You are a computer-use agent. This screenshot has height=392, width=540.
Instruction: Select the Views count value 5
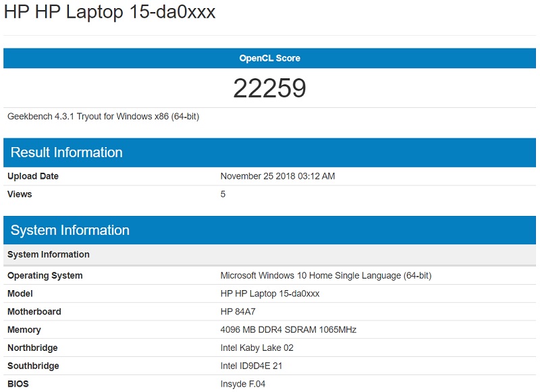click(223, 195)
